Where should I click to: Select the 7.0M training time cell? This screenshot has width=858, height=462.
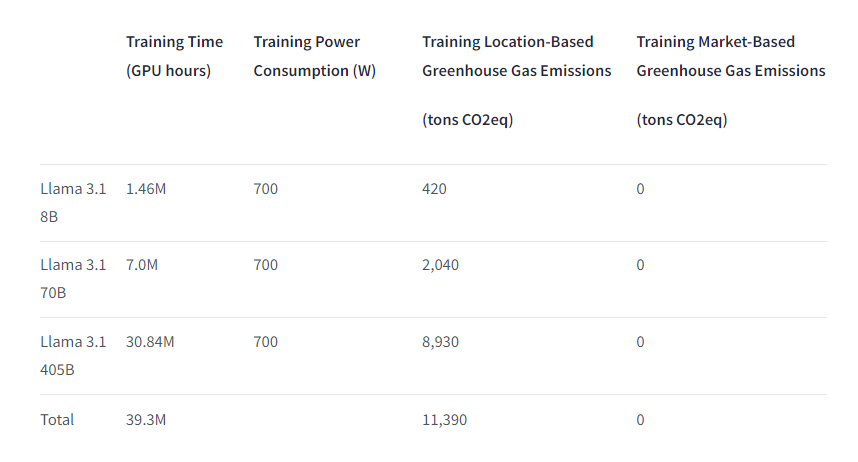pos(142,265)
